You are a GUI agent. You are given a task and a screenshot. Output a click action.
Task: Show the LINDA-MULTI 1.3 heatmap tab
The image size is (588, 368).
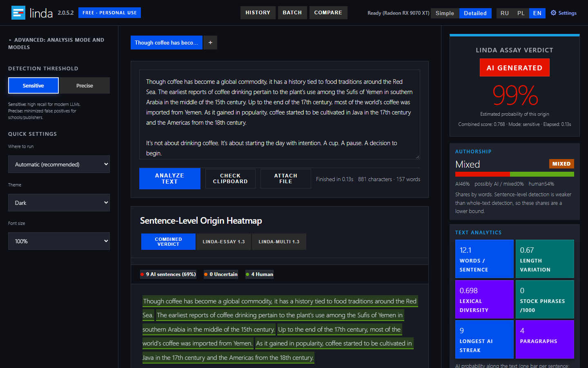(x=279, y=242)
